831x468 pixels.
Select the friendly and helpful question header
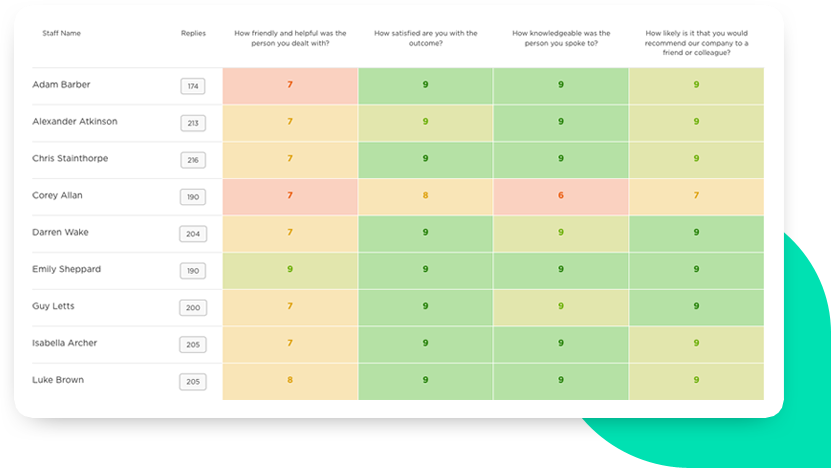pos(290,38)
